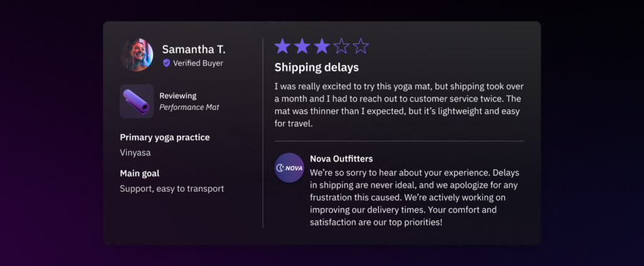Click the Shipping delays review title
The image size is (644, 266).
316,67
